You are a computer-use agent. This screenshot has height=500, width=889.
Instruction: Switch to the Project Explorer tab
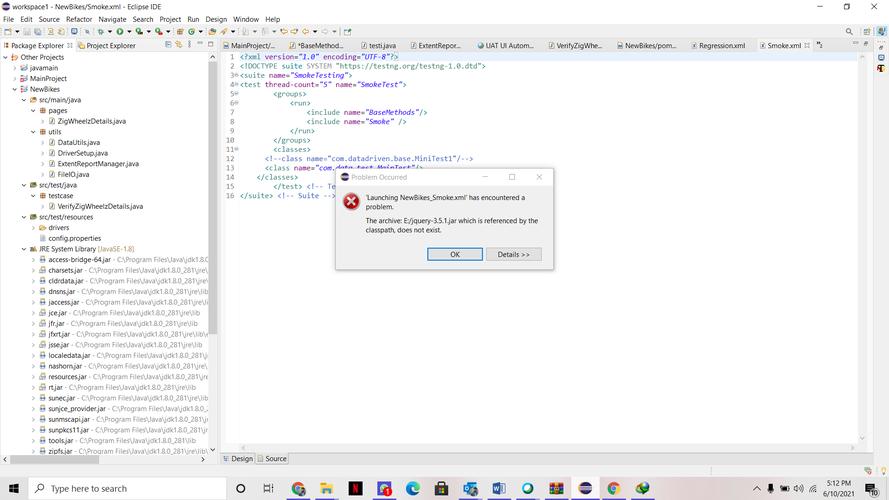tap(110, 45)
